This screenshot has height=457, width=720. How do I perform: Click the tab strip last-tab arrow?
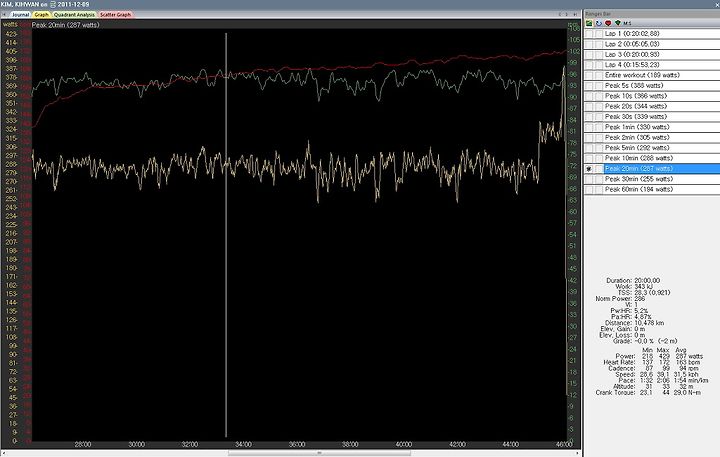coord(575,15)
